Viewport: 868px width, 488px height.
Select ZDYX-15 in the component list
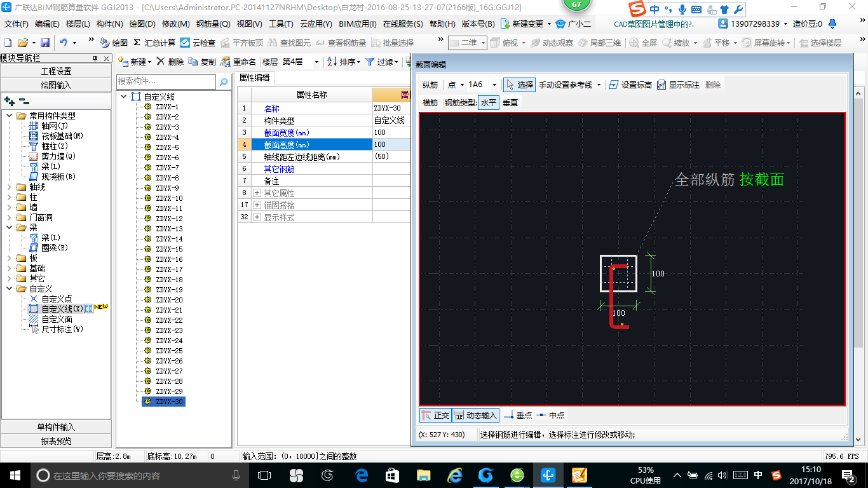pyautogui.click(x=169, y=249)
